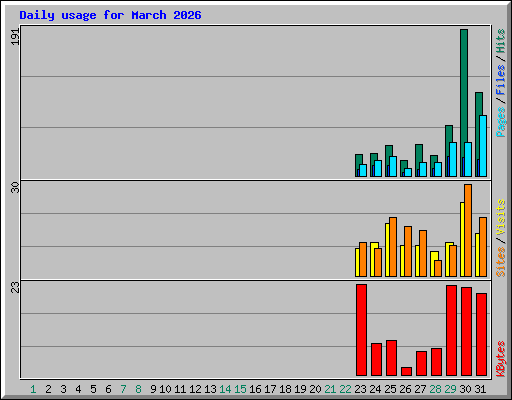Select green day label "15"
The height and width of the screenshot is (400, 512).
240,389
